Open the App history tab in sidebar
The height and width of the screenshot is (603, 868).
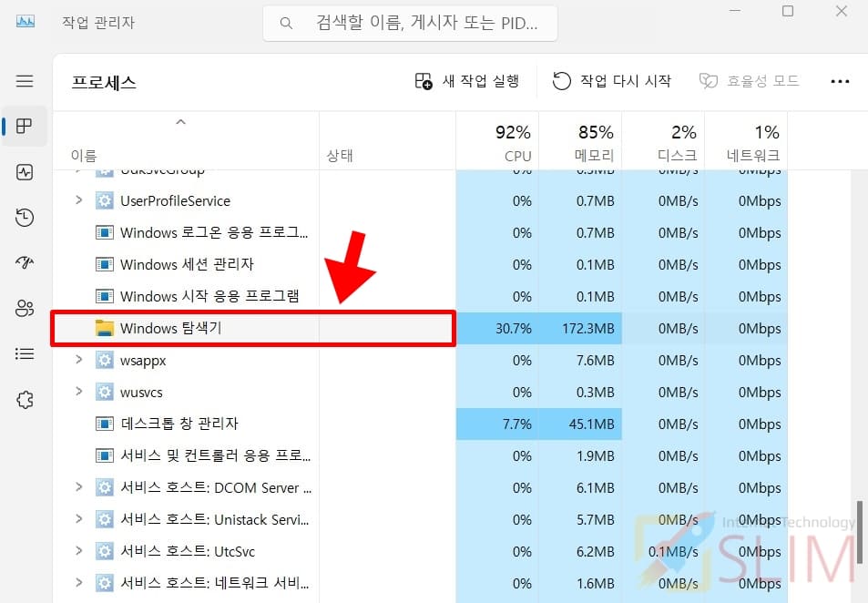pos(25,218)
